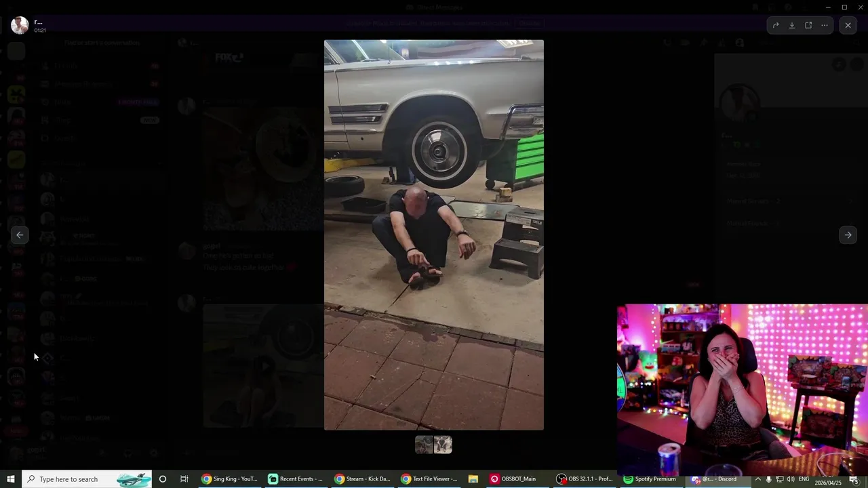Select the Discord taskbar button
This screenshot has height=488, width=868.
[717, 479]
